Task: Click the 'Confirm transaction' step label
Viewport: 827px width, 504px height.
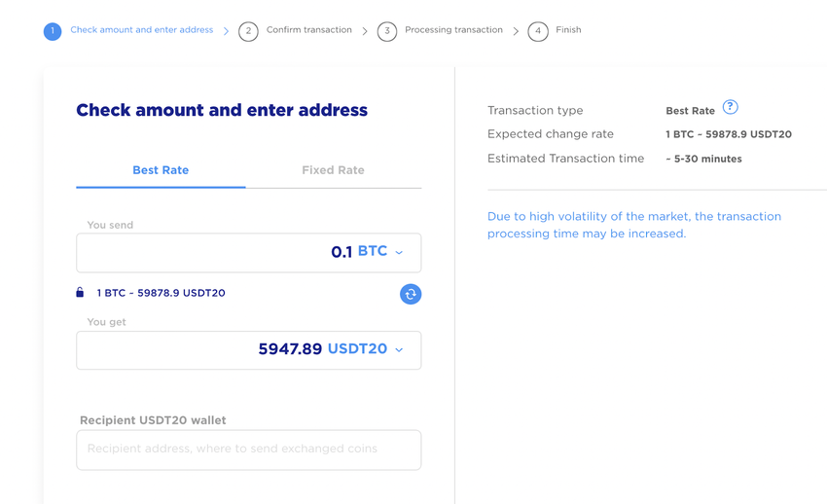Action: coord(309,30)
